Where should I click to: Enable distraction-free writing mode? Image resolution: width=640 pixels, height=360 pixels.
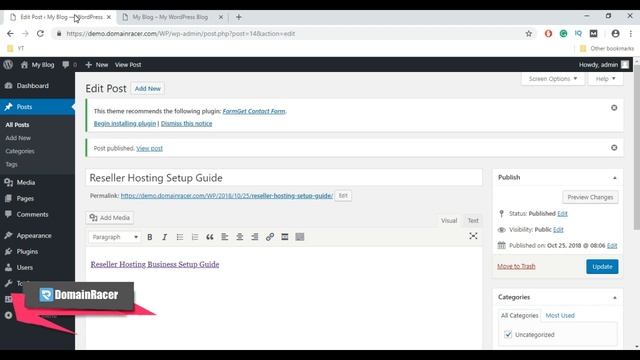pos(473,236)
